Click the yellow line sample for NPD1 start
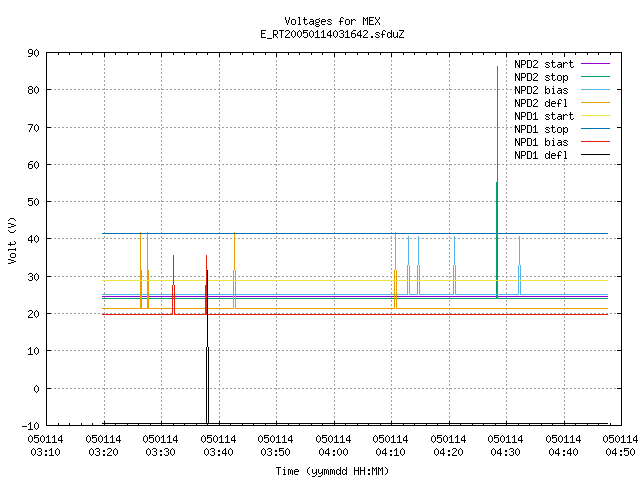Image resolution: width=640 pixels, height=480 pixels. point(595,116)
